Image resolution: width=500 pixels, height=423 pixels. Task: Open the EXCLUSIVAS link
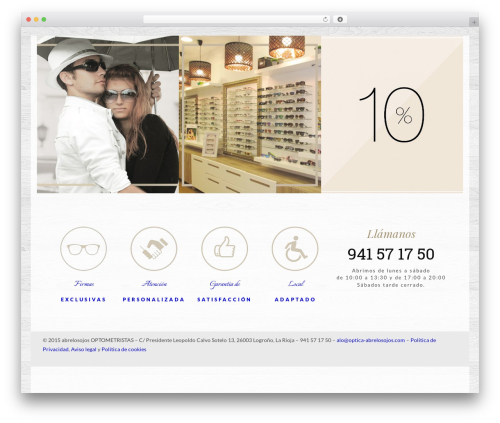click(x=83, y=300)
